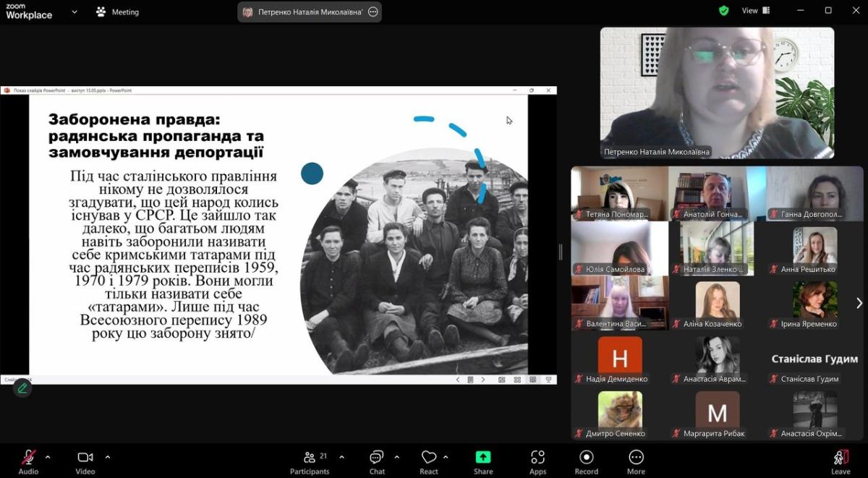Expand the audio settings arrow
This screenshot has height=478, width=868.
(48, 457)
